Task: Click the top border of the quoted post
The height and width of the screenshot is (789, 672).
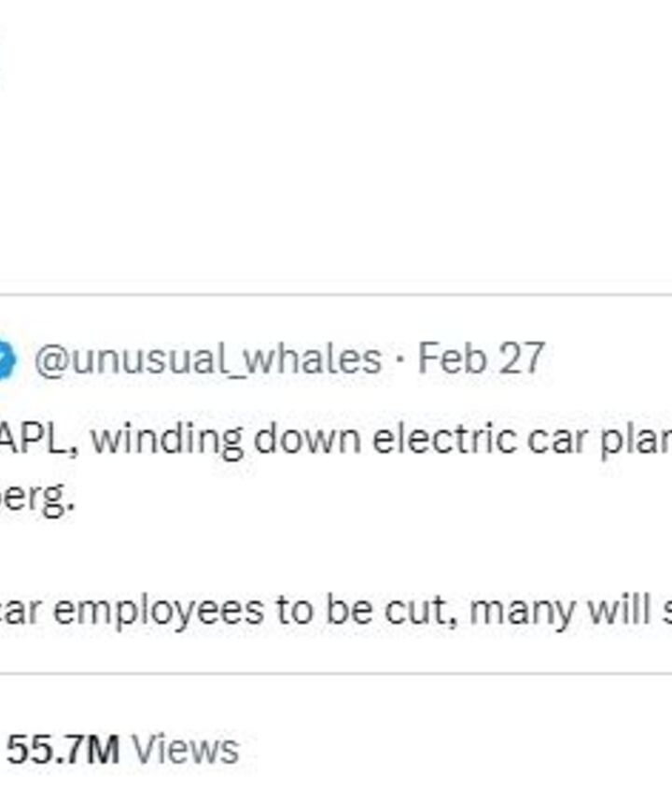Action: click(x=336, y=295)
